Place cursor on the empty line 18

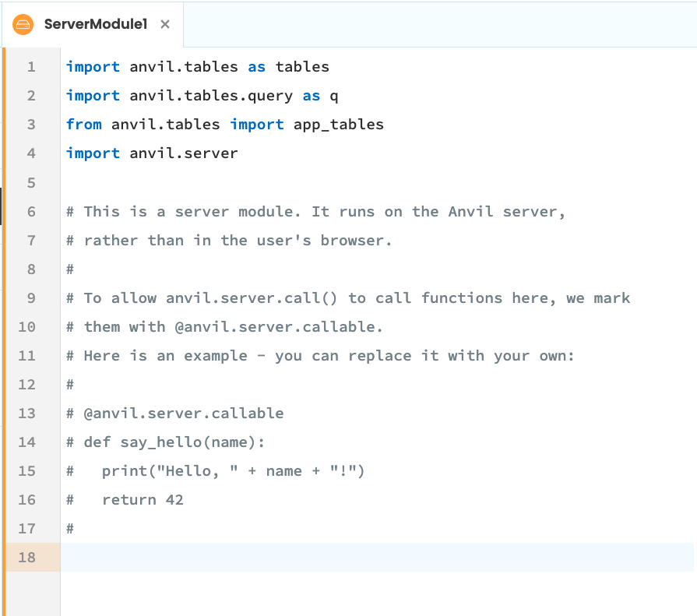click(x=156, y=558)
